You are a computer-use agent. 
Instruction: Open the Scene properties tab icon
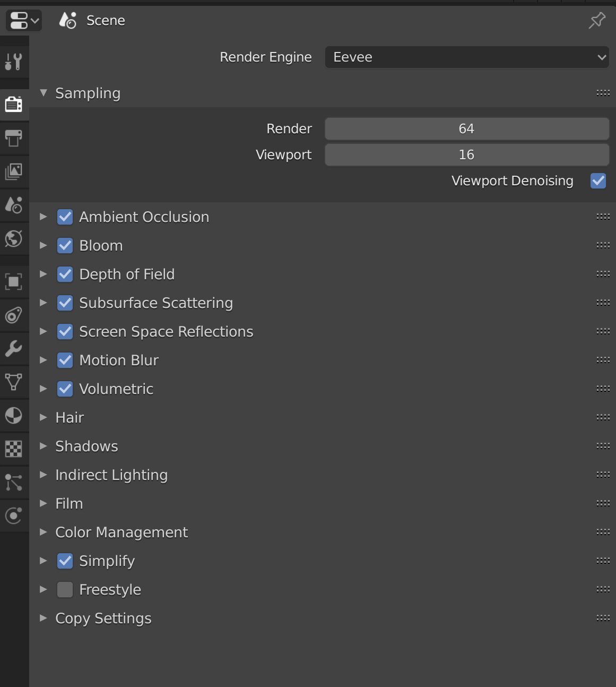coord(14,204)
